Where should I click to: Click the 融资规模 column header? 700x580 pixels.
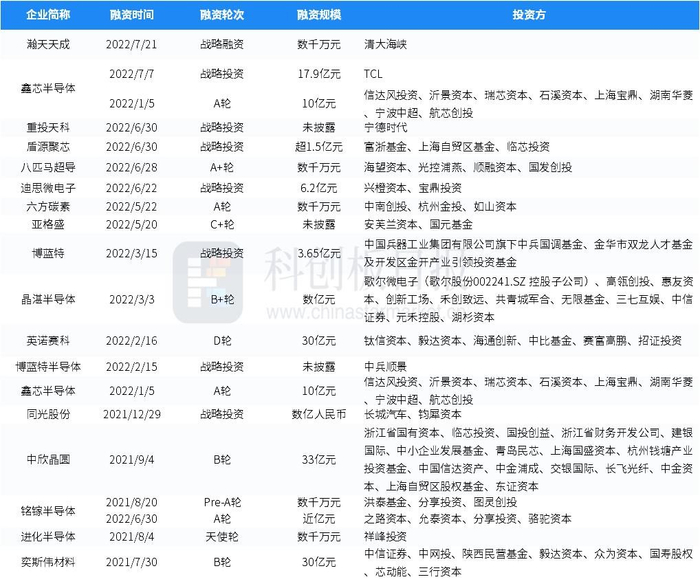pos(319,15)
